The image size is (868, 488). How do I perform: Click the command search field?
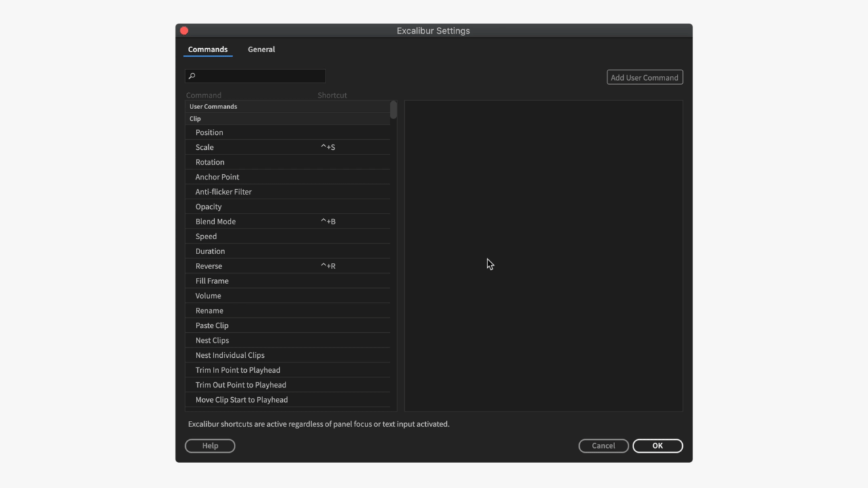coord(255,76)
